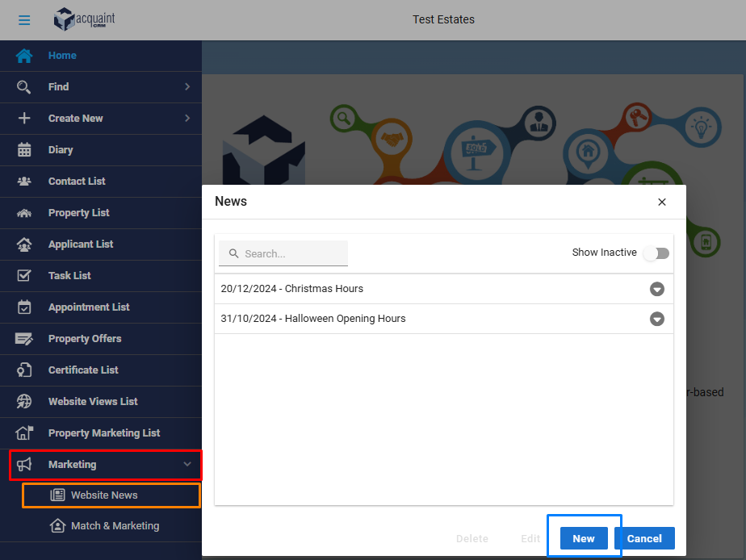Toggle the Show Inactive switch

(x=656, y=253)
